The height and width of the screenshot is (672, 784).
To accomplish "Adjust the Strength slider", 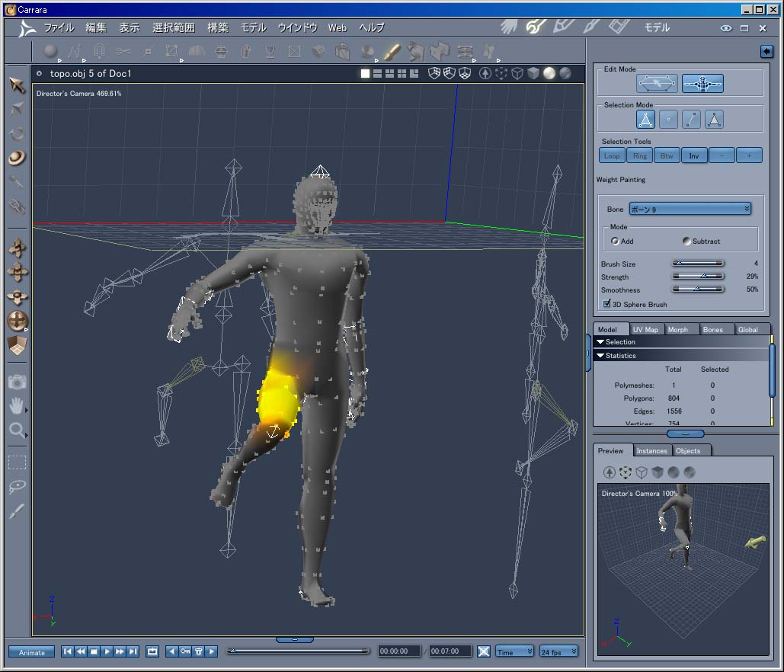I will tap(703, 277).
